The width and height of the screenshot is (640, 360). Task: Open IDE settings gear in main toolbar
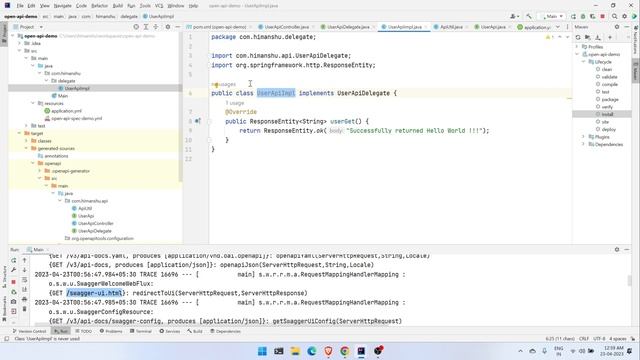[624, 16]
